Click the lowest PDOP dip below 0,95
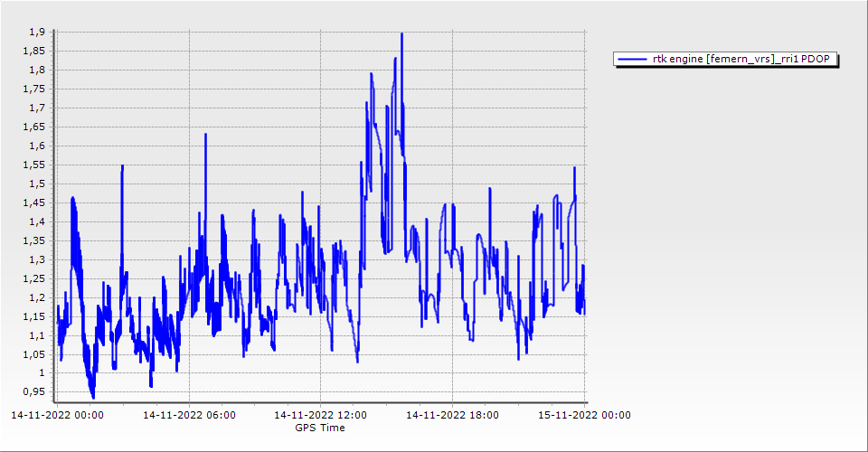This screenshot has height=452, width=868. pyautogui.click(x=93, y=397)
